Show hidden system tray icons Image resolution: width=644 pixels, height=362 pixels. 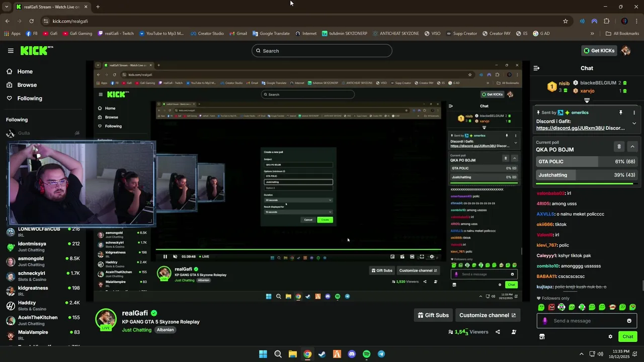click(x=582, y=354)
